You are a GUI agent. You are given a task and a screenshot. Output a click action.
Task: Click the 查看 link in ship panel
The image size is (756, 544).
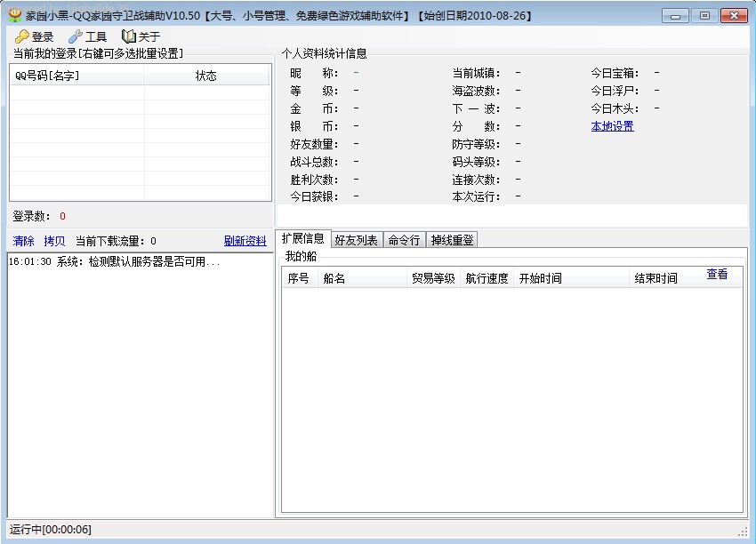click(717, 274)
